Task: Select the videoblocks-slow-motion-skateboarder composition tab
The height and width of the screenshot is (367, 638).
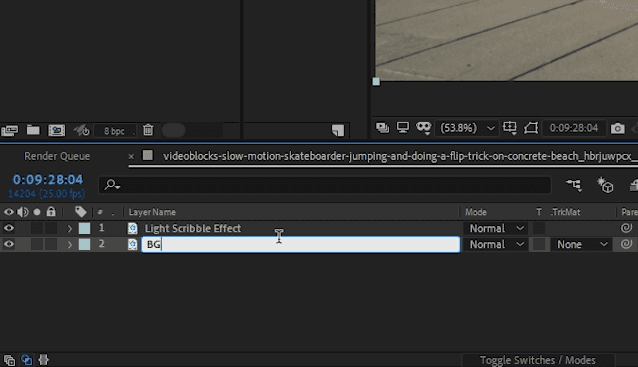Action: [x=397, y=156]
